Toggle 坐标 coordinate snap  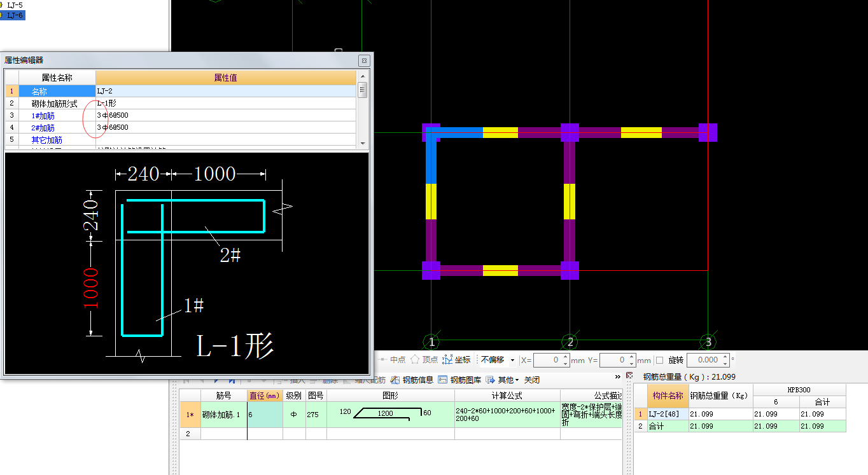click(456, 360)
